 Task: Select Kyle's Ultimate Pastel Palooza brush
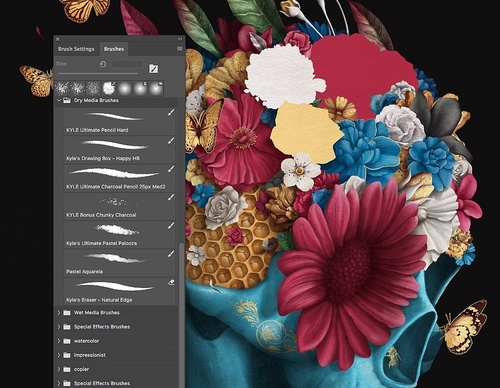point(119,235)
